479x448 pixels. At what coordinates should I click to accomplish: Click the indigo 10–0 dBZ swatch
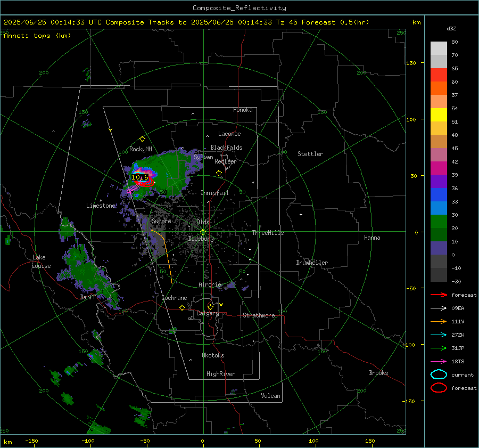[439, 248]
